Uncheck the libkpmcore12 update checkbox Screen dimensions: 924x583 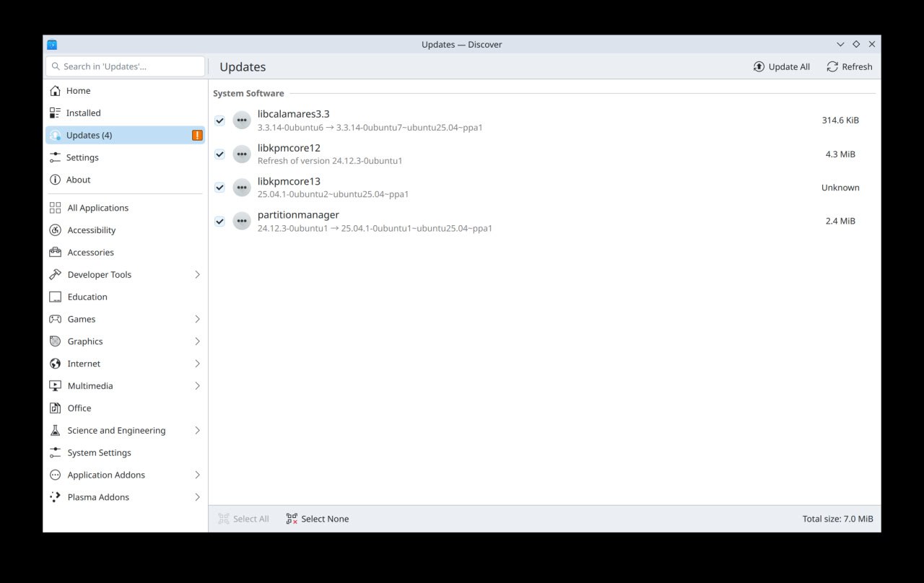(220, 154)
